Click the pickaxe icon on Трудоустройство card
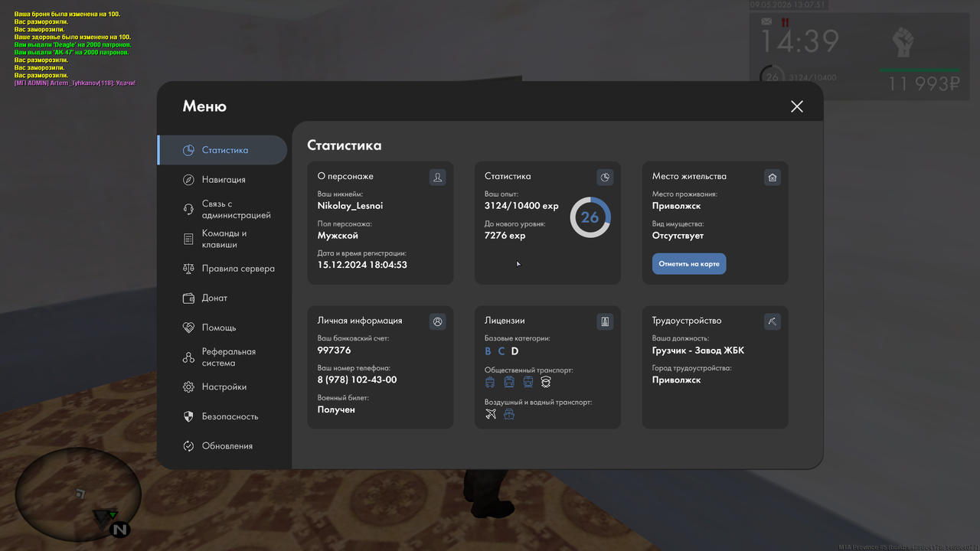This screenshot has height=551, width=980. (773, 322)
